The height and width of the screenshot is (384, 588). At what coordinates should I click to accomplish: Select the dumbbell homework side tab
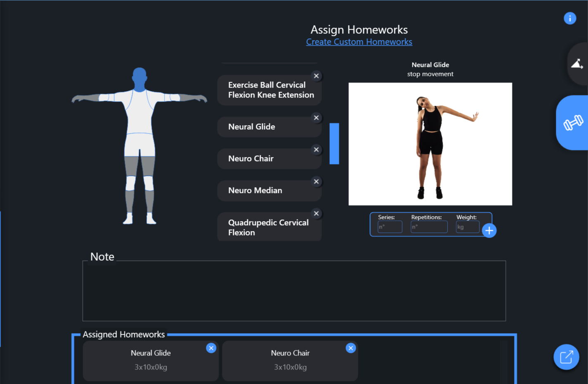573,123
